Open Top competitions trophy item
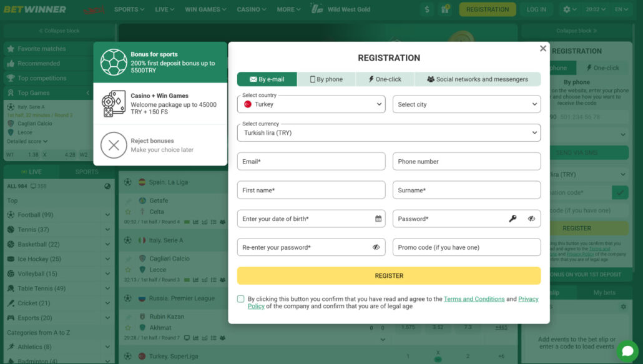 point(49,78)
